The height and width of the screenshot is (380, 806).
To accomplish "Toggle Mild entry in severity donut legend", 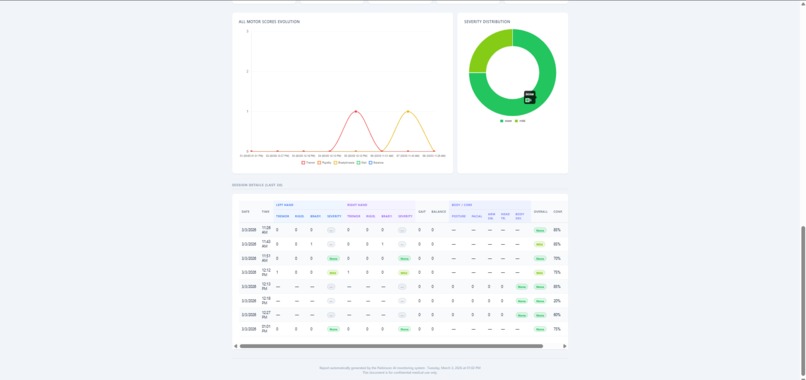I will 520,121.
